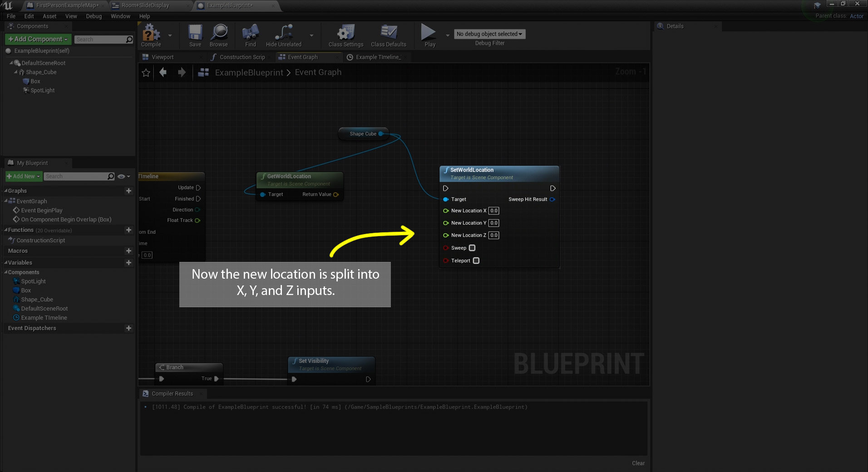Add a new macro with the plus icon
This screenshot has width=868, height=472.
tap(128, 251)
